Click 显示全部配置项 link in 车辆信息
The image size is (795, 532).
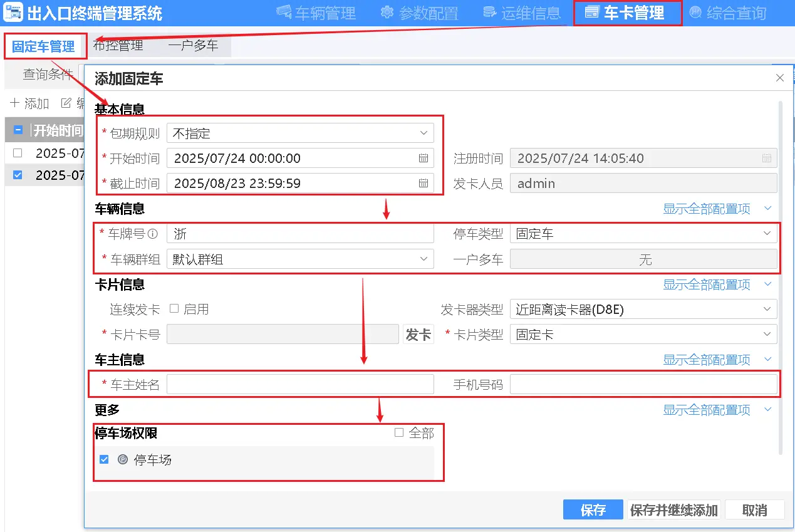click(707, 209)
